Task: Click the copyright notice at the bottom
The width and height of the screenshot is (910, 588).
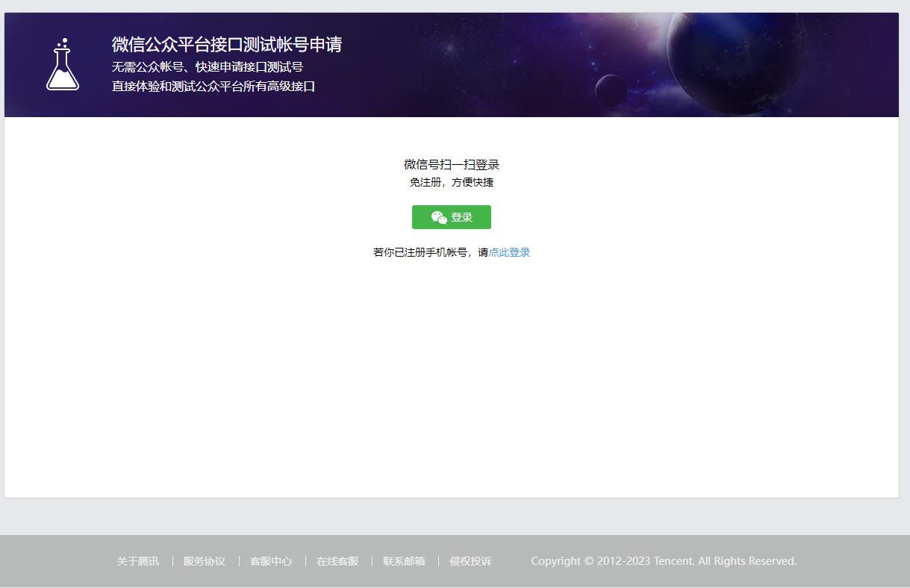Action: coord(664,561)
